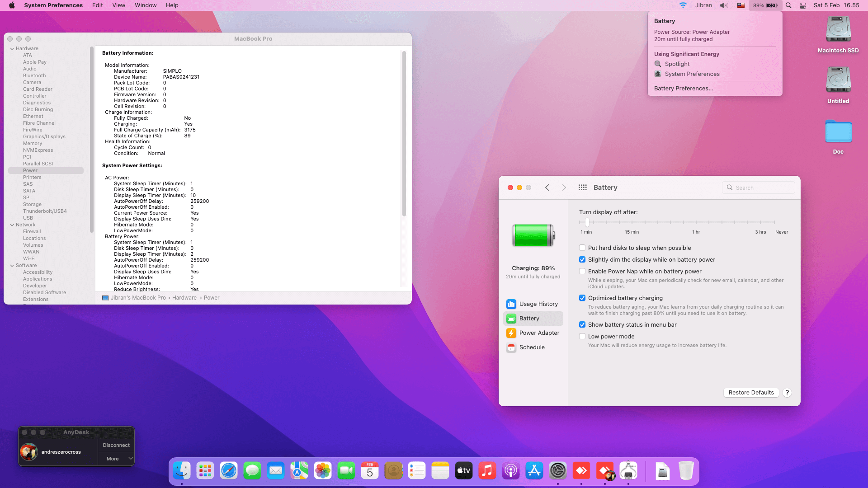Enable Low power mode checkbox
868x488 pixels.
pos(582,337)
